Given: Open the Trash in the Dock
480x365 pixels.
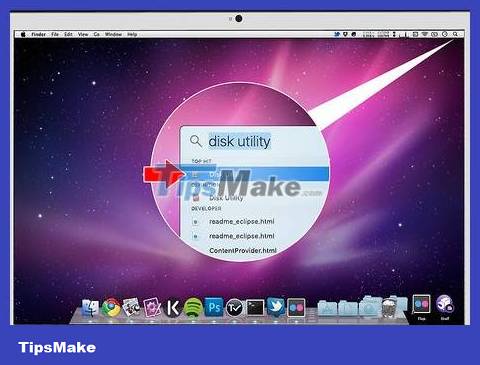Looking at the screenshot, I should 389,307.
